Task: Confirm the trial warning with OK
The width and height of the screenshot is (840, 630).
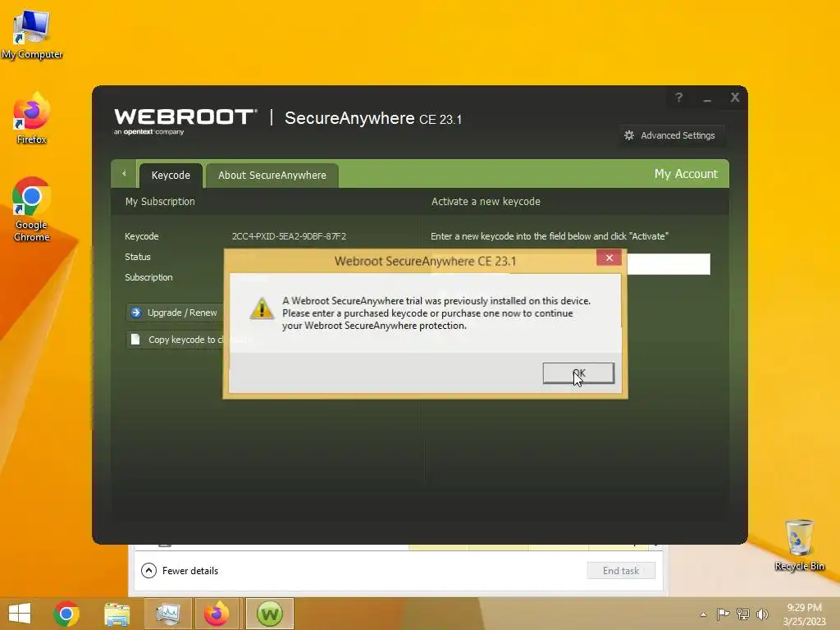Action: click(578, 373)
